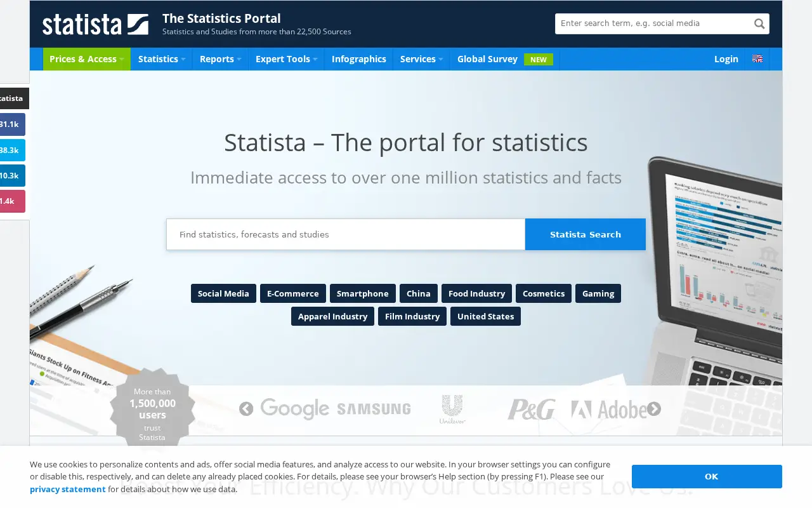The height and width of the screenshot is (508, 812).
Task: Click the Adobe logo in carousel
Action: tap(609, 410)
